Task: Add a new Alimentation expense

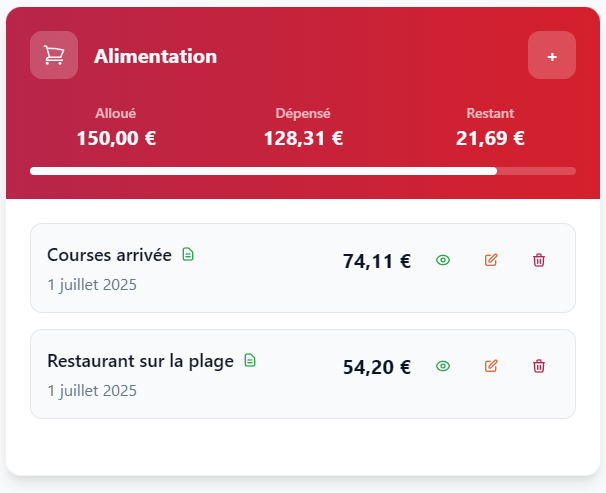Action: pos(552,56)
